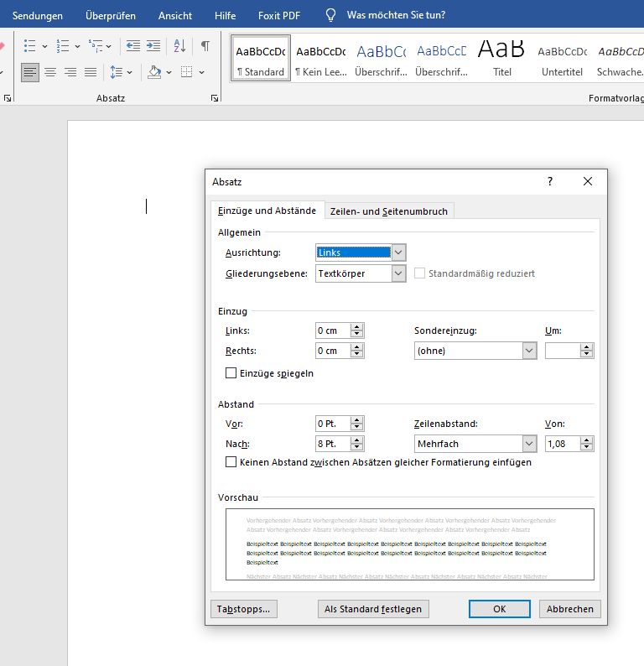
Task: Open the Hilfe ribbon tab
Action: coord(225,16)
